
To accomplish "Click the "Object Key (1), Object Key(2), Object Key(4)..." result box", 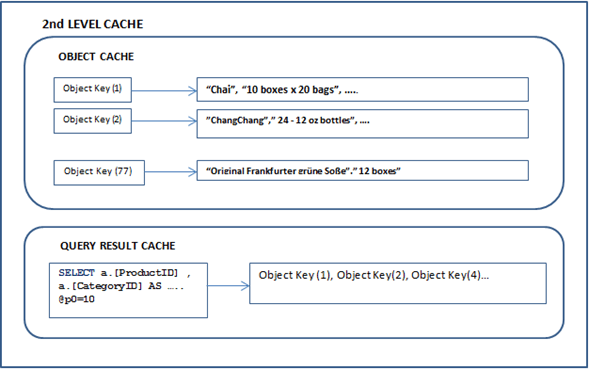I will pos(398,283).
